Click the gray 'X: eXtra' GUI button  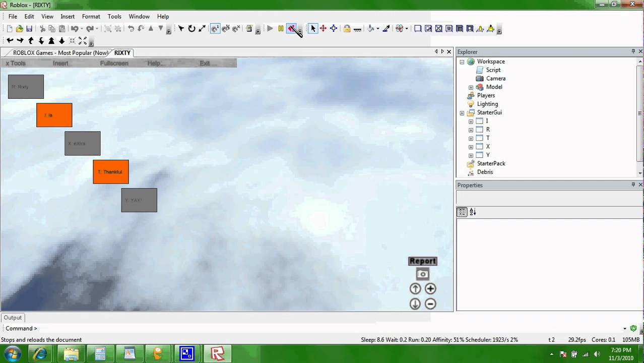pyautogui.click(x=83, y=144)
